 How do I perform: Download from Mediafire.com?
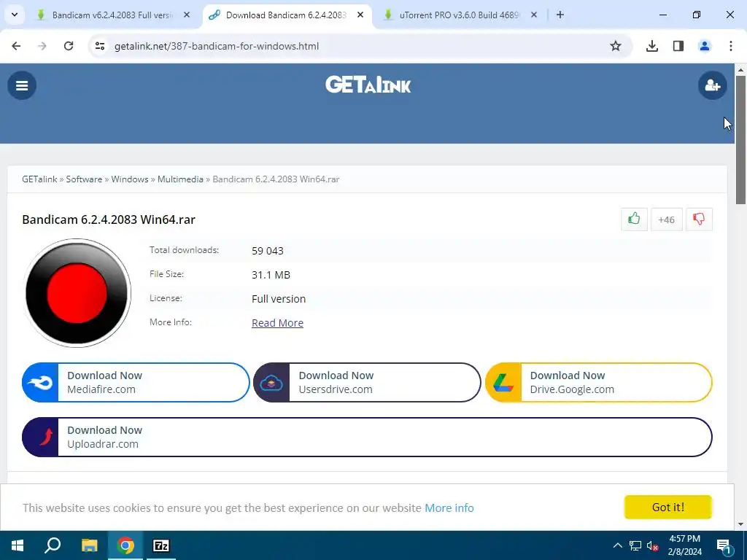tap(136, 382)
